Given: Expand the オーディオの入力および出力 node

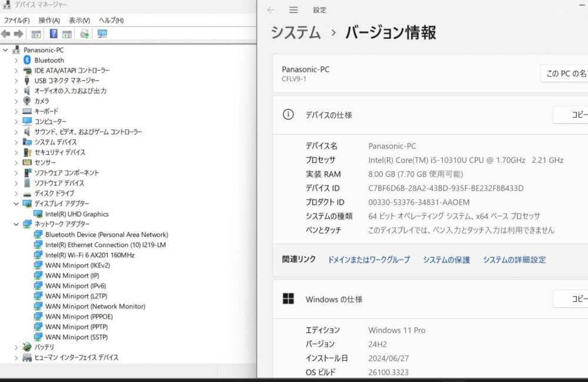Looking at the screenshot, I should tap(16, 91).
